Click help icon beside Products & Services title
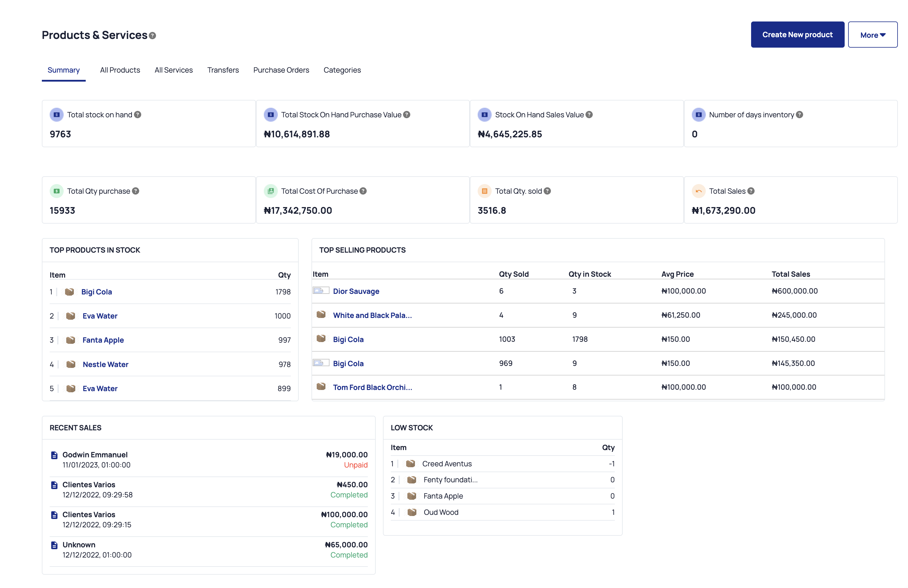This screenshot has height=588, width=908. coord(152,36)
